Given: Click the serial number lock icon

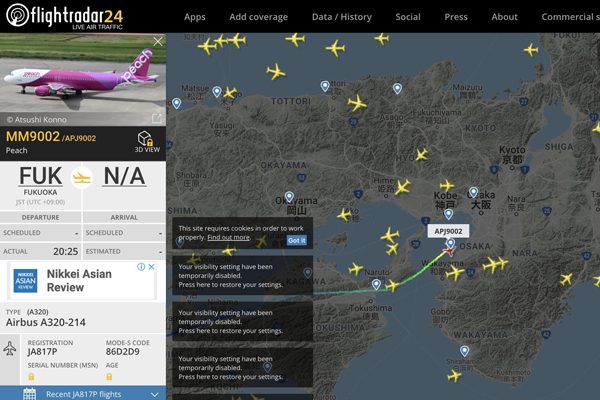Looking at the screenshot, I should pos(31,377).
